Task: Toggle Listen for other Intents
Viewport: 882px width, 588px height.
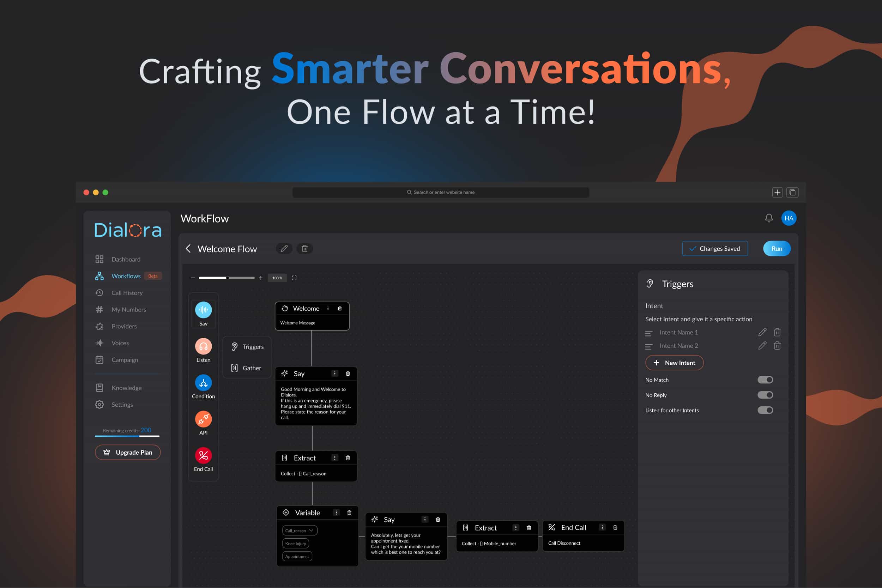Action: 765,410
